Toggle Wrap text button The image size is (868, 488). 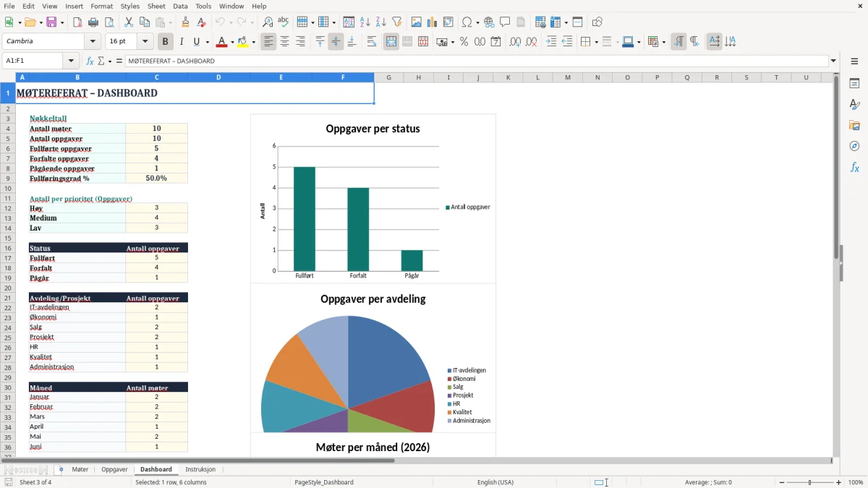pyautogui.click(x=372, y=42)
